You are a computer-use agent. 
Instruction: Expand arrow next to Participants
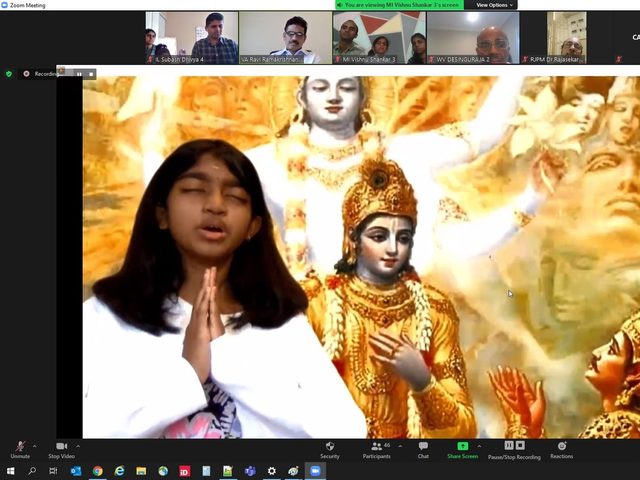(x=400, y=446)
